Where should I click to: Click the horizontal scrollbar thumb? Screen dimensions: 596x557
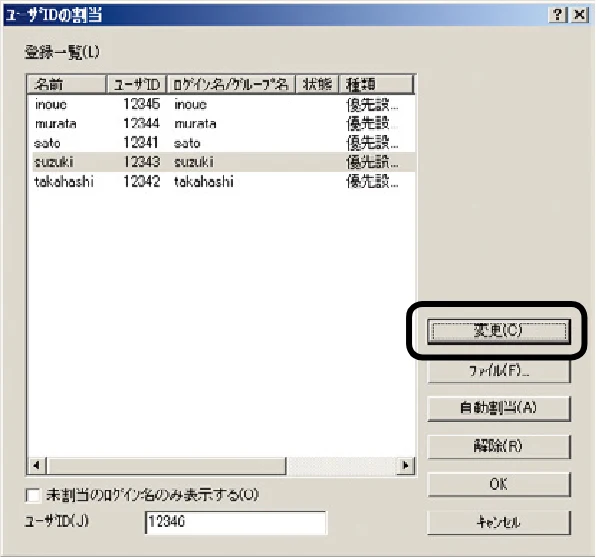[166, 466]
